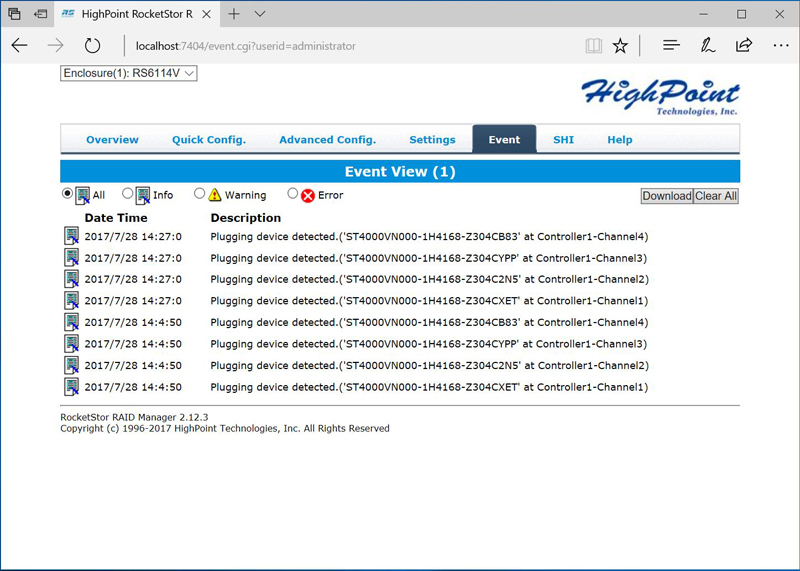
Task: Open the Settings tab
Action: [432, 140]
